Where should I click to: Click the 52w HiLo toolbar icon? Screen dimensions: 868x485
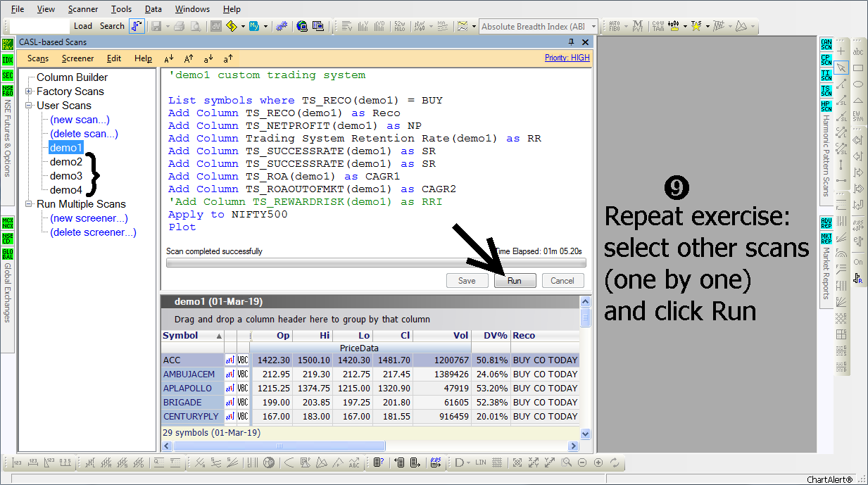[x=398, y=26]
